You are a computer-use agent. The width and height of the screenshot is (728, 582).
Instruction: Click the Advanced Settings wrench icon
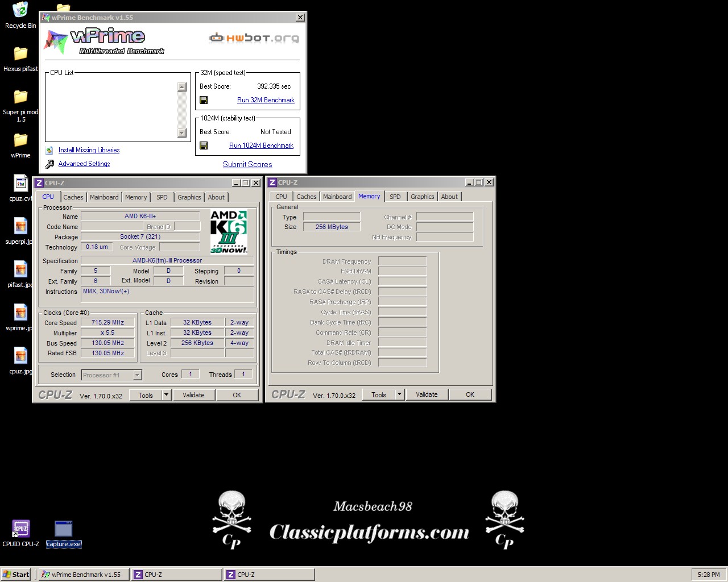[x=49, y=164]
